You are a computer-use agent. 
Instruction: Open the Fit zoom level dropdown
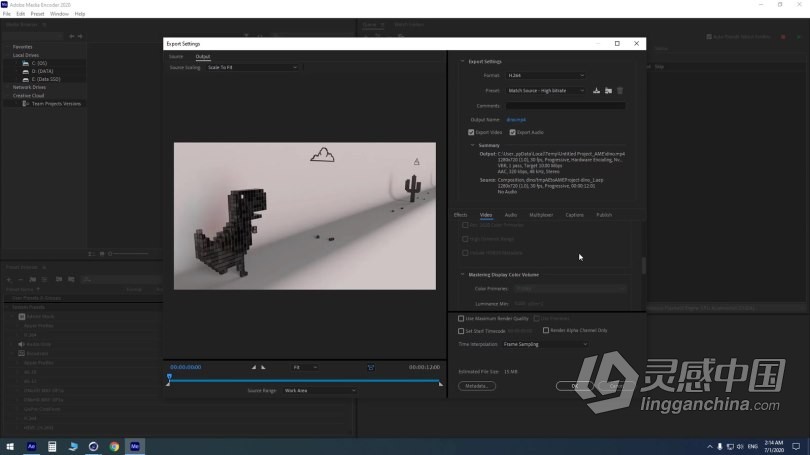click(x=305, y=368)
